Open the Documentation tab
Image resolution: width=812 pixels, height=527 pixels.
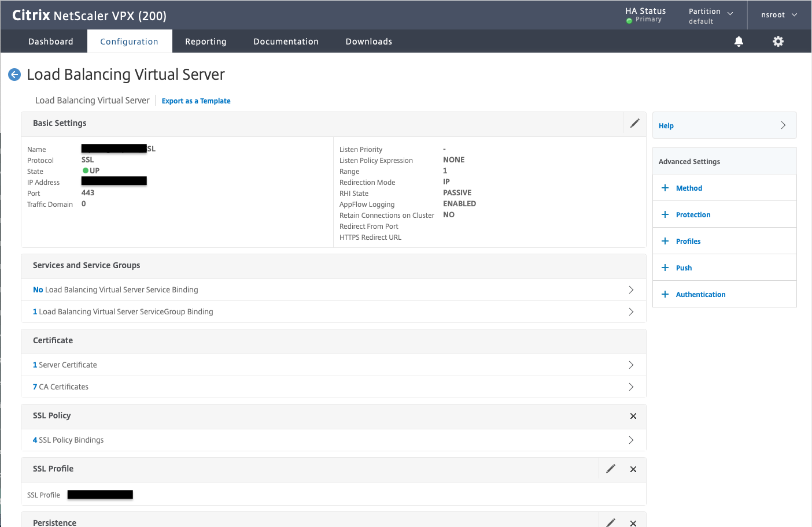coord(286,42)
